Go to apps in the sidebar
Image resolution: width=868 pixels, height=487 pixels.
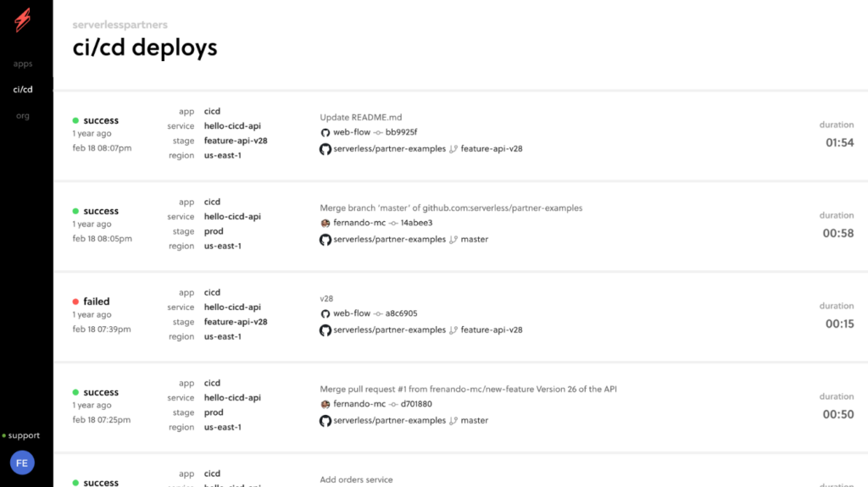tap(23, 64)
